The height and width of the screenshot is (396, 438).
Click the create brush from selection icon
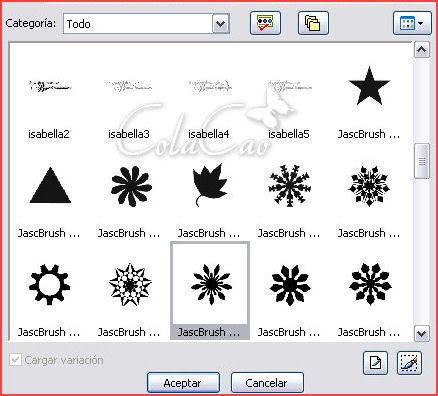point(410,363)
